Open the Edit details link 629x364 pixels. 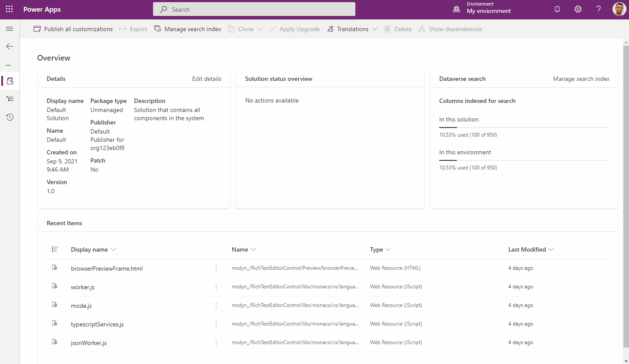pos(207,79)
